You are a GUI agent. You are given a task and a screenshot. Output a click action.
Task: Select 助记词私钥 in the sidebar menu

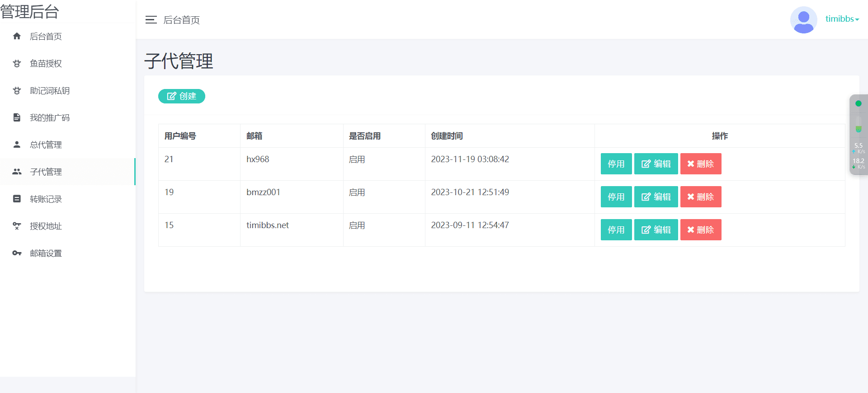tap(50, 90)
